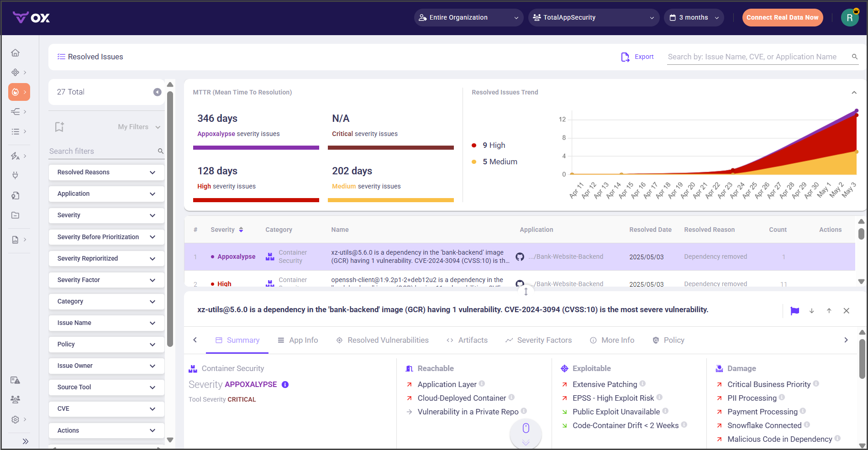Toggle the High series in the trend legend
The height and width of the screenshot is (450, 868).
pos(493,145)
